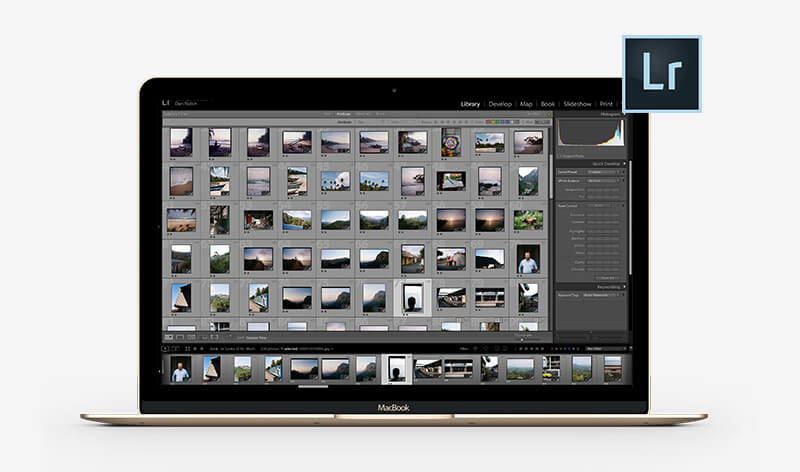This screenshot has height=472, width=800.
Task: Adjust the Thumbnails size slider
Action: click(x=528, y=339)
